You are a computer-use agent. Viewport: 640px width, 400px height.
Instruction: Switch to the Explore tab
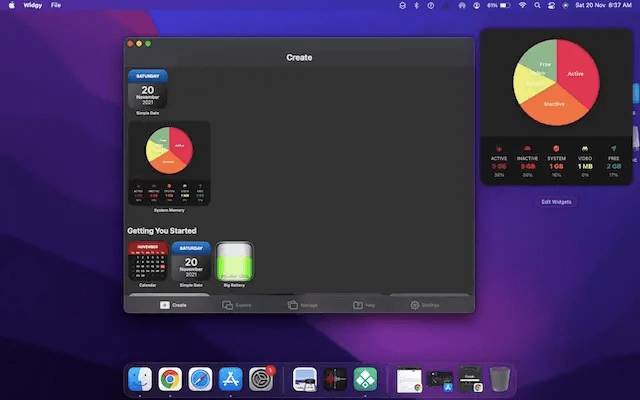click(235, 304)
